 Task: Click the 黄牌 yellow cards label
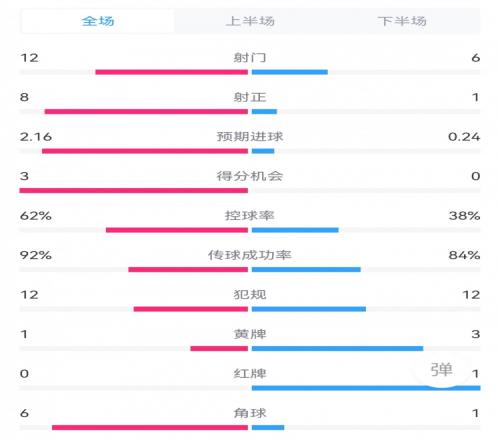pos(250,334)
